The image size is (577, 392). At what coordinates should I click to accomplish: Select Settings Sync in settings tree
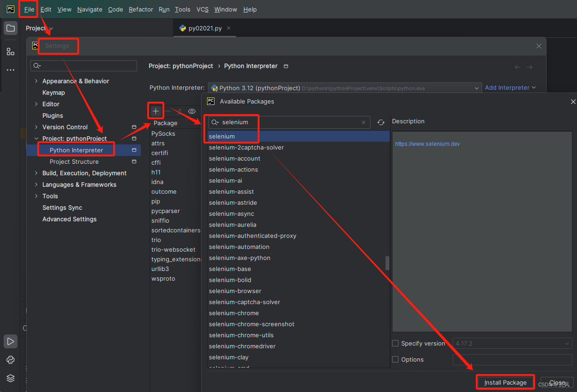coord(62,208)
